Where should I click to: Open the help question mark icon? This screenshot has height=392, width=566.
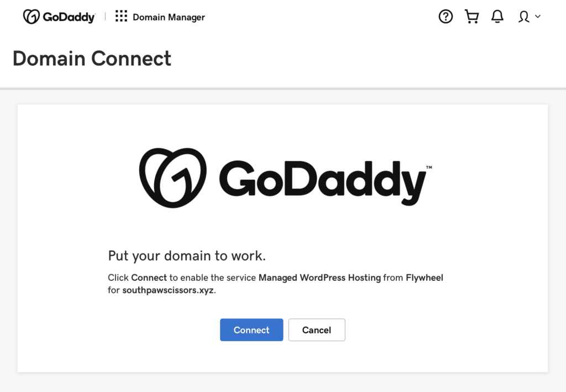[x=446, y=17]
